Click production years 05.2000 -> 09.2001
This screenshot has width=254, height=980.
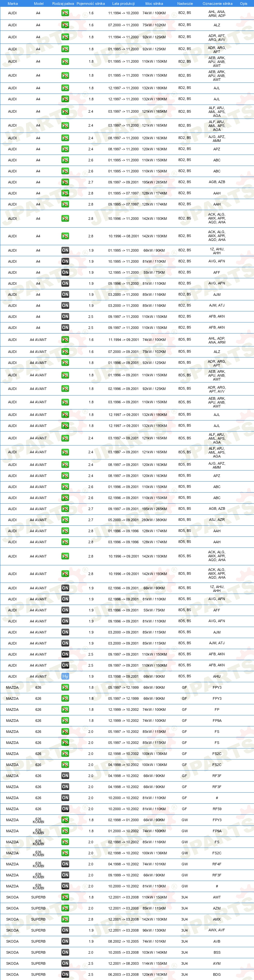(123, 520)
